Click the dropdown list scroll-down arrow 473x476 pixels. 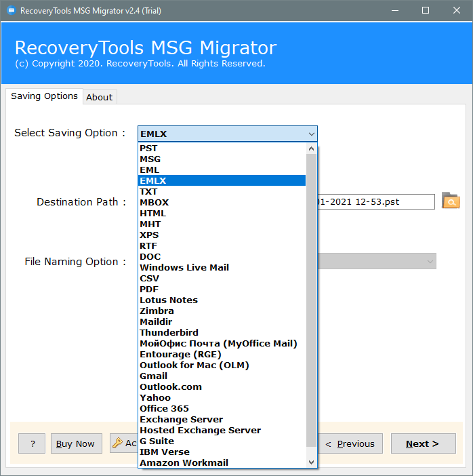[x=311, y=462]
